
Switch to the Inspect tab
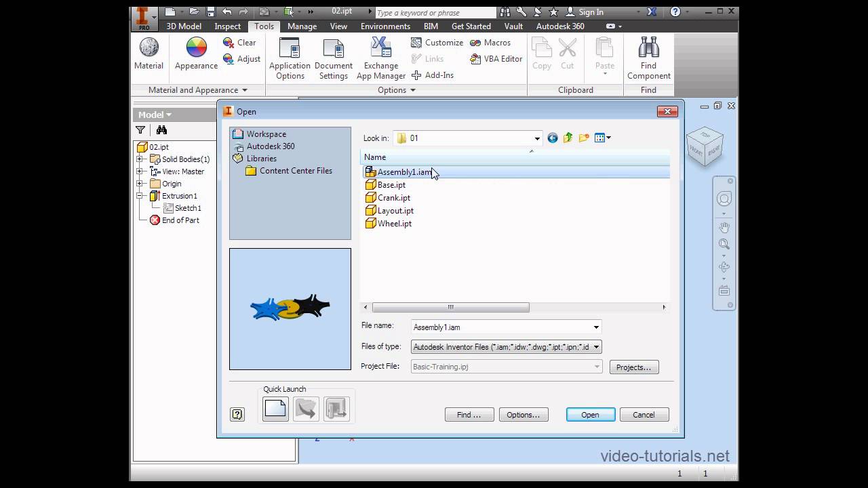pyautogui.click(x=228, y=26)
